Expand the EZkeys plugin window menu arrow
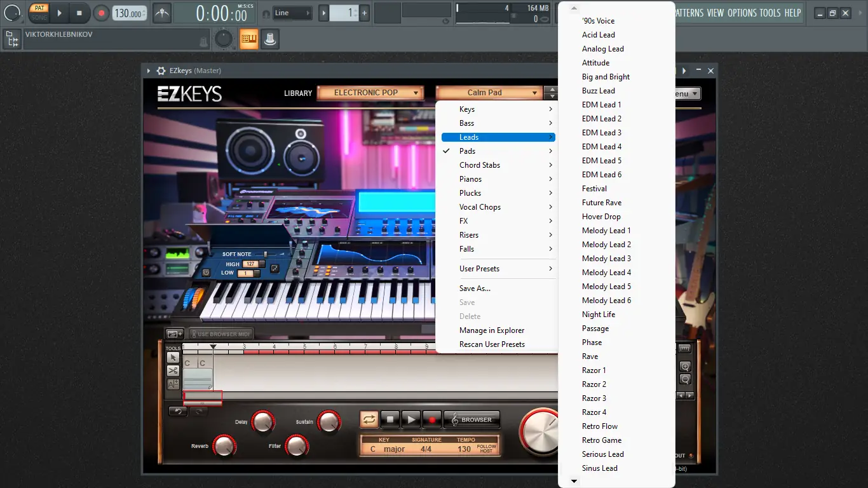Viewport: 868px width, 488px height. (x=149, y=71)
